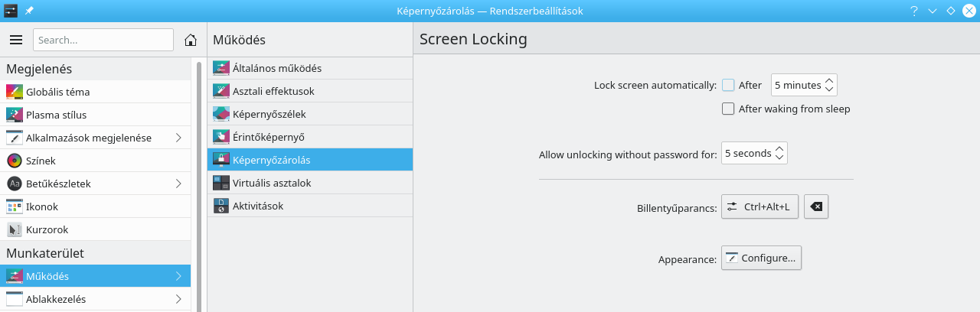Screen dimensions: 980x312
Task: Select the Színek color wheel icon
Action: point(15,161)
